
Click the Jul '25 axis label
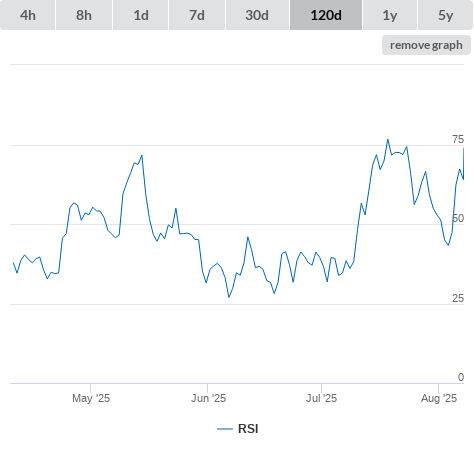321,398
